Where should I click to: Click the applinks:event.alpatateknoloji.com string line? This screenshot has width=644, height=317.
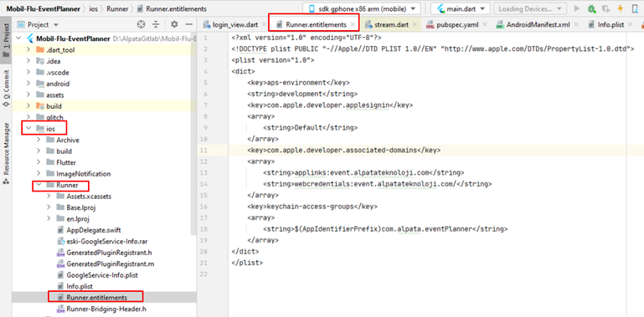click(x=363, y=172)
